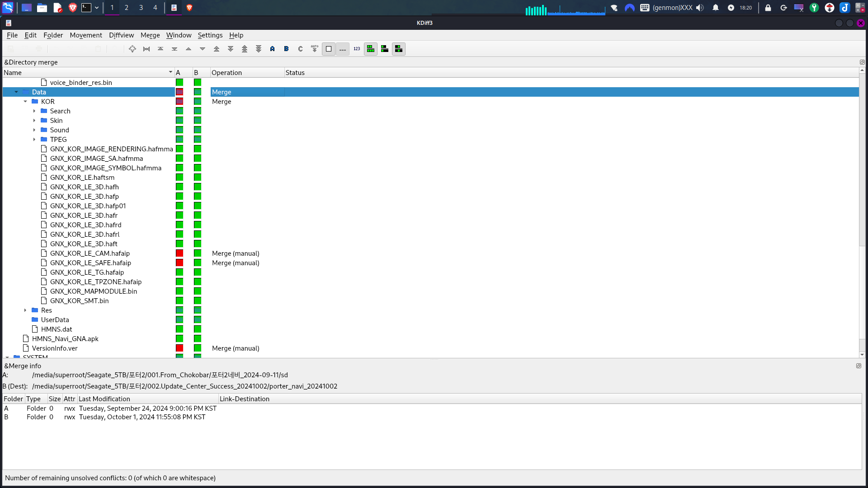
Task: Select the GNX_KOR_LE_CAM.hafaip file row
Action: click(90, 253)
